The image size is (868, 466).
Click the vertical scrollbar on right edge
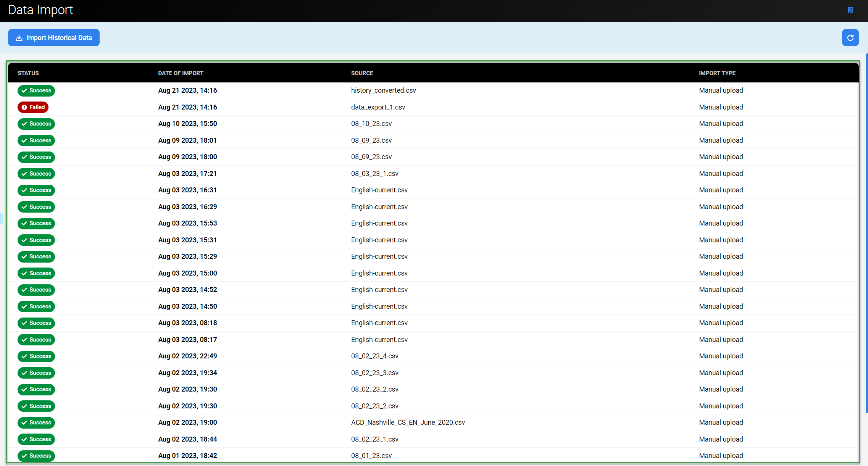(x=866, y=233)
